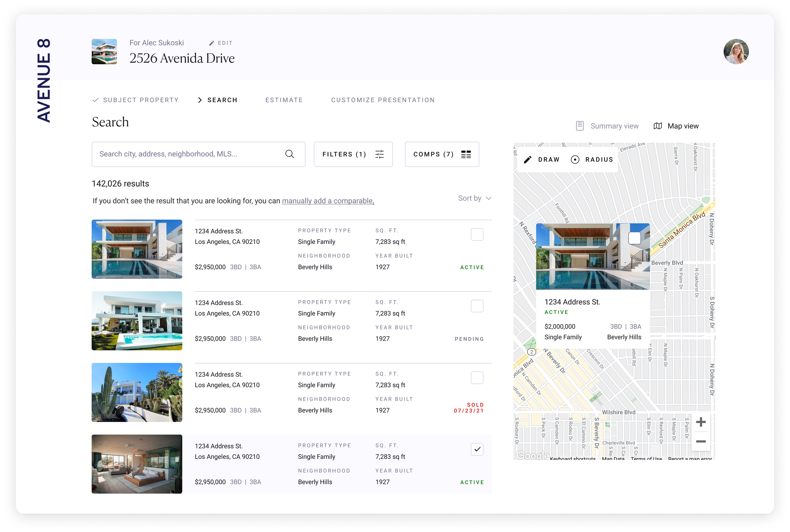Go to the Estimate step

point(284,100)
